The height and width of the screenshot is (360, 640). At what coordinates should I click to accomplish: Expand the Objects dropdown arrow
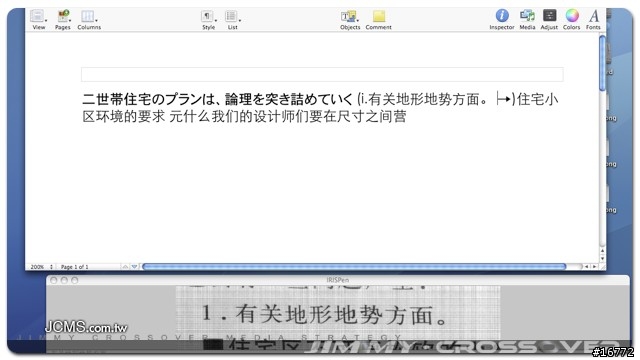pyautogui.click(x=358, y=20)
